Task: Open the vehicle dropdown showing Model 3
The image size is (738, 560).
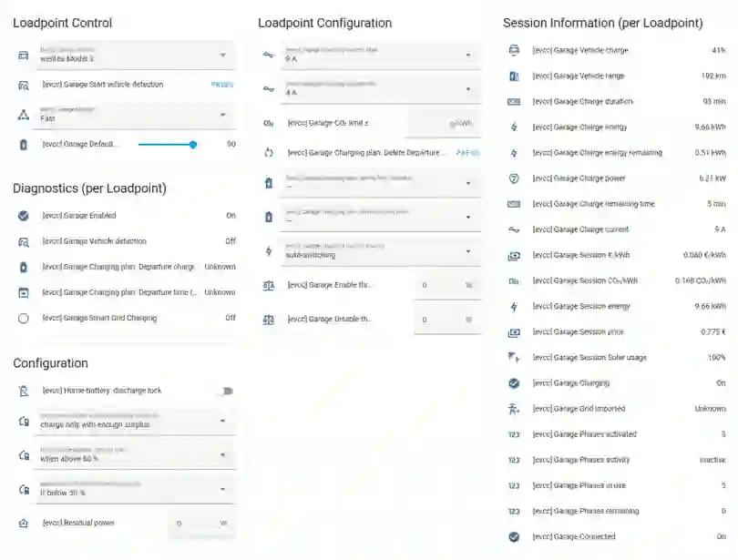Action: click(x=136, y=56)
